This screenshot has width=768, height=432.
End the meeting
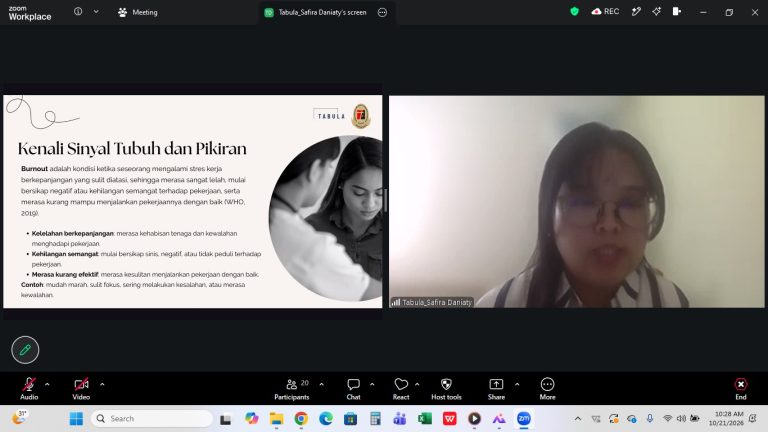coord(741,388)
